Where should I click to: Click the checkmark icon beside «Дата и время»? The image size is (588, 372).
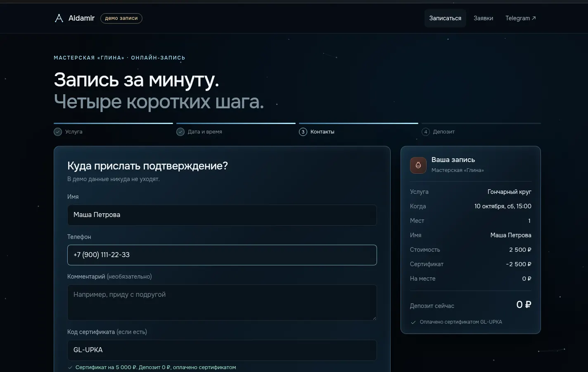coord(180,132)
